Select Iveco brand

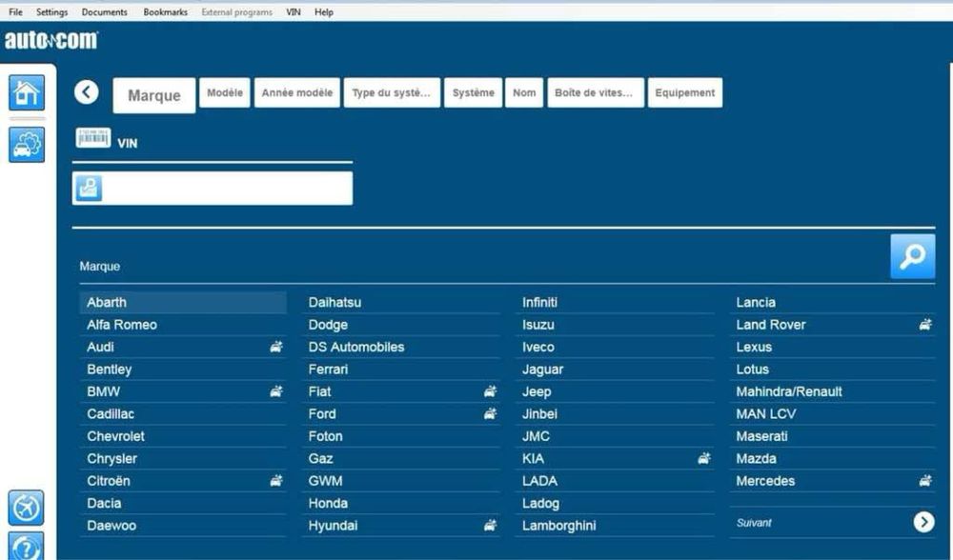615,347
